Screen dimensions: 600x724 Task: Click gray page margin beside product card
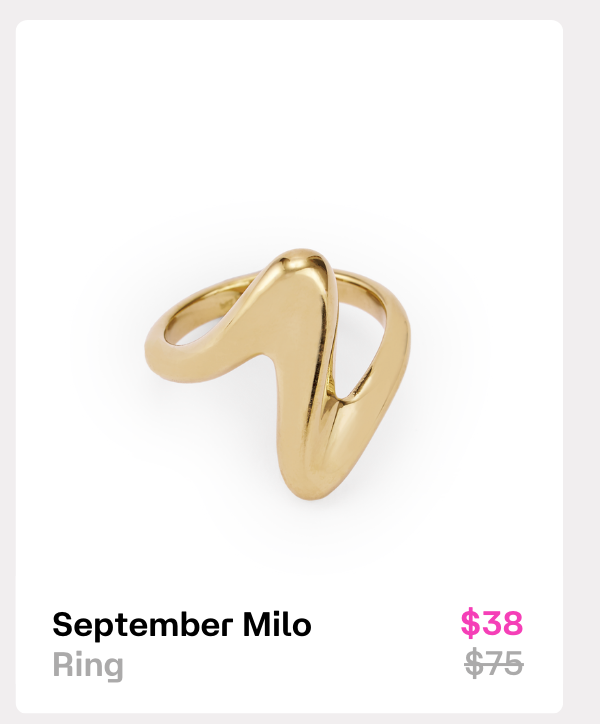tap(582, 369)
